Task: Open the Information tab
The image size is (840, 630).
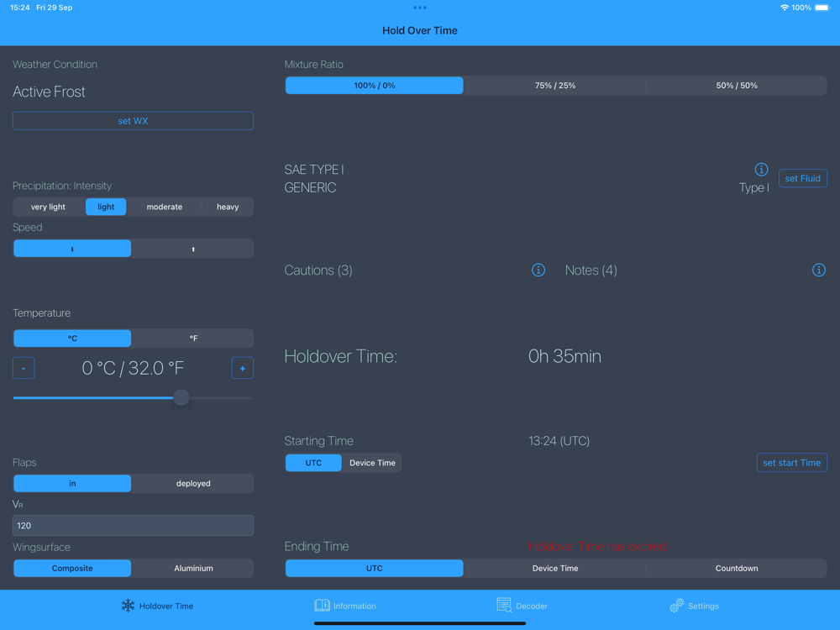Action: pos(345,606)
